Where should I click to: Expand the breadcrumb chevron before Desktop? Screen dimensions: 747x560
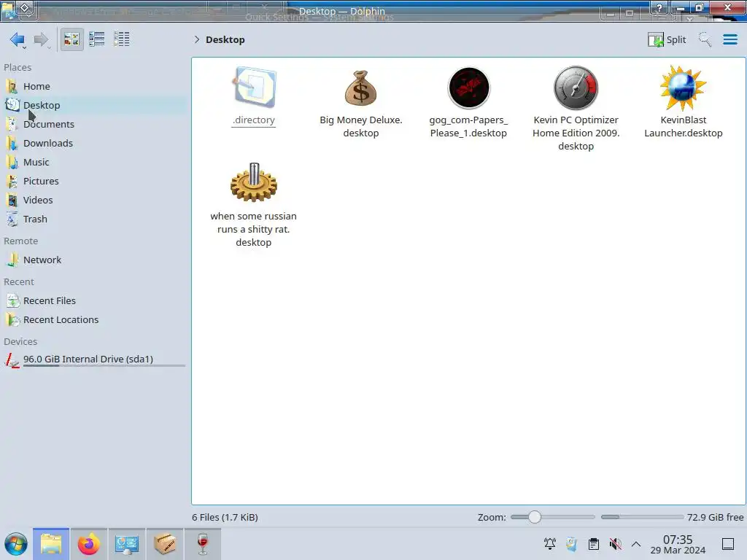(x=197, y=39)
